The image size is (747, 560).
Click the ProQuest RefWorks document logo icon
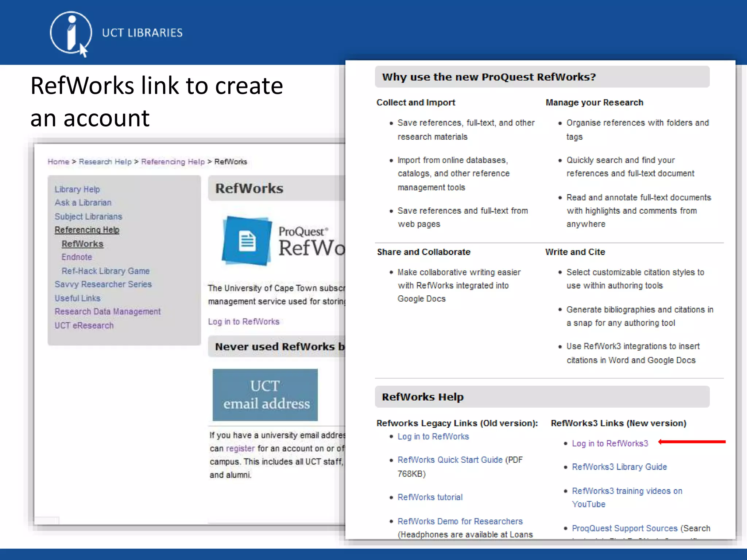[247, 241]
